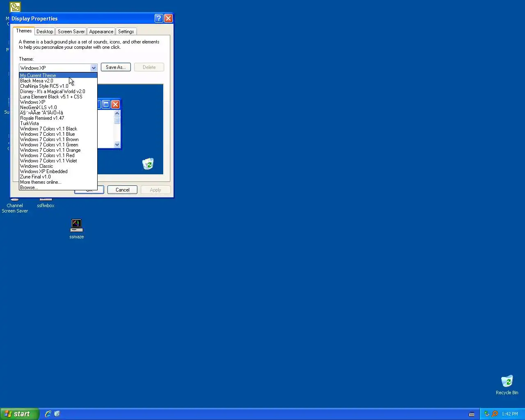The image size is (525, 420).
Task: Select the garbled-name theme below NeoGeniX
Action: tap(58, 113)
